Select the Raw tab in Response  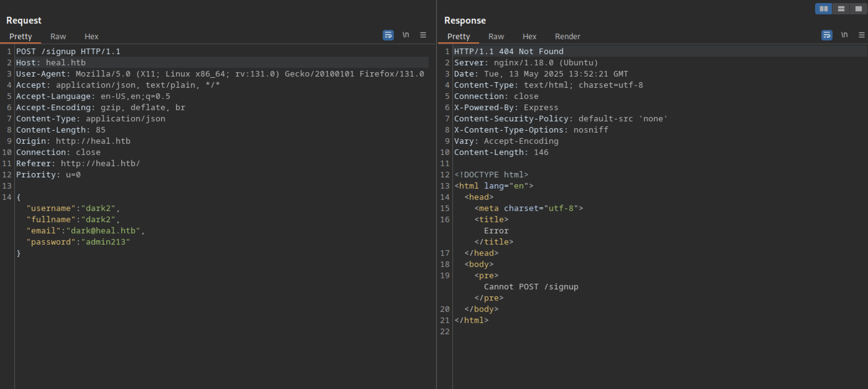click(496, 37)
